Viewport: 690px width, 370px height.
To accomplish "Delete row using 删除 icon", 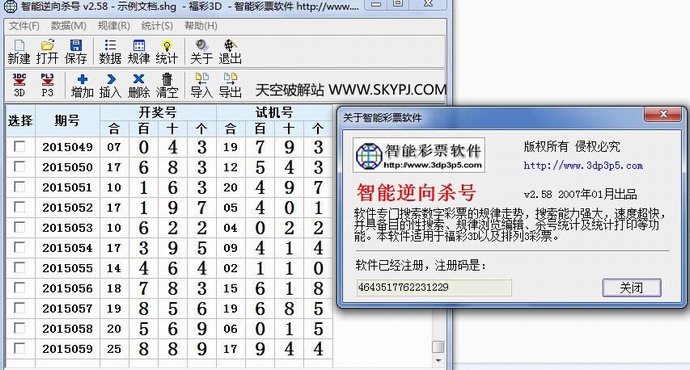I will coord(139,85).
